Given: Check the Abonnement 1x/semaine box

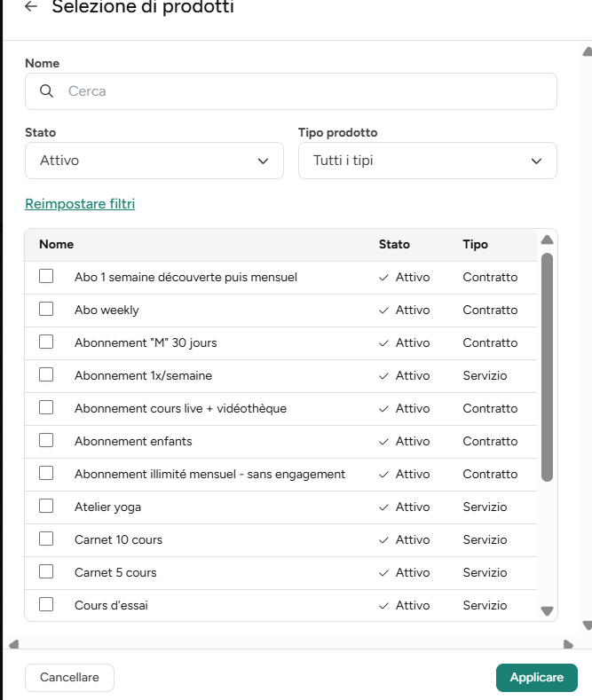Looking at the screenshot, I should click(x=46, y=374).
